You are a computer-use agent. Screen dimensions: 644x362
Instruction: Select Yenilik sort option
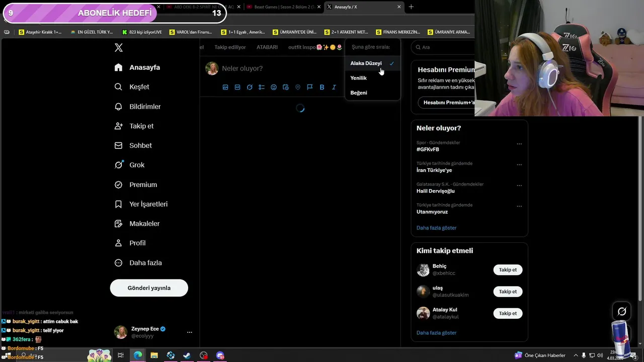pyautogui.click(x=372, y=78)
